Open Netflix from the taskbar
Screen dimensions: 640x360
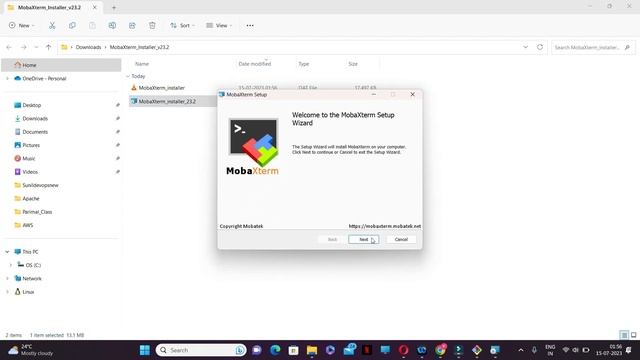tap(367, 350)
